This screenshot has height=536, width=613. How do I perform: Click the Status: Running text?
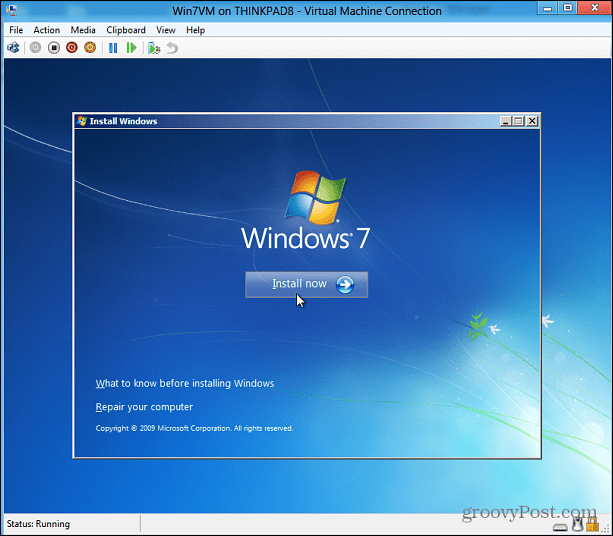(38, 524)
